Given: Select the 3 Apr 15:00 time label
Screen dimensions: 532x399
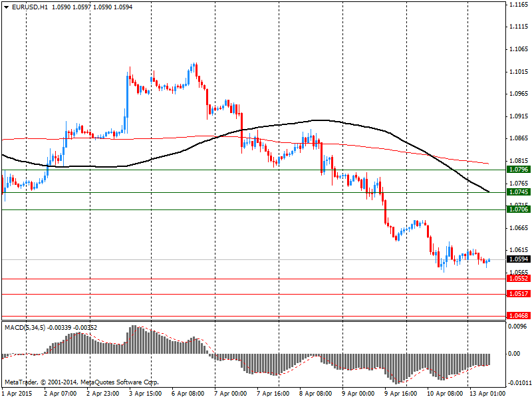Looking at the screenshot, I should click(x=145, y=394).
